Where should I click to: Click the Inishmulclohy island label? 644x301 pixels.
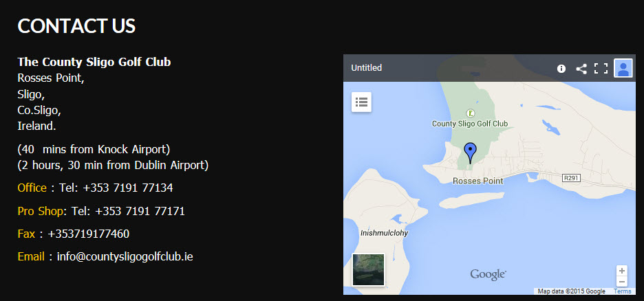click(385, 233)
